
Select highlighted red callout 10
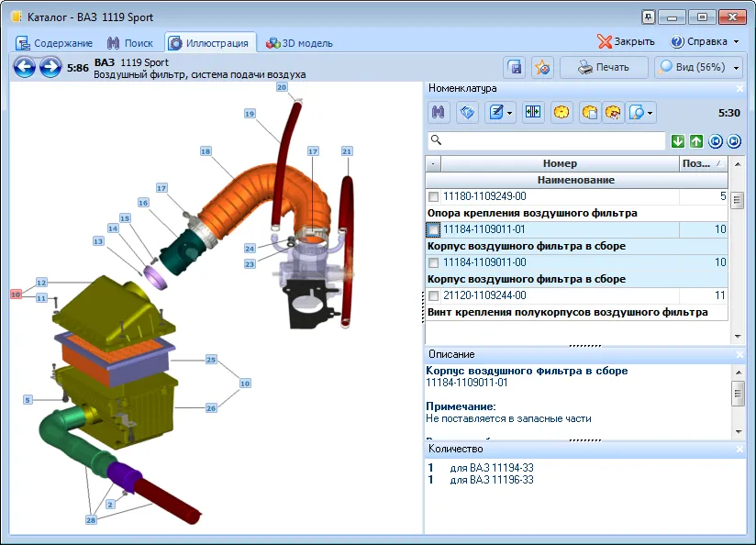tap(16, 294)
